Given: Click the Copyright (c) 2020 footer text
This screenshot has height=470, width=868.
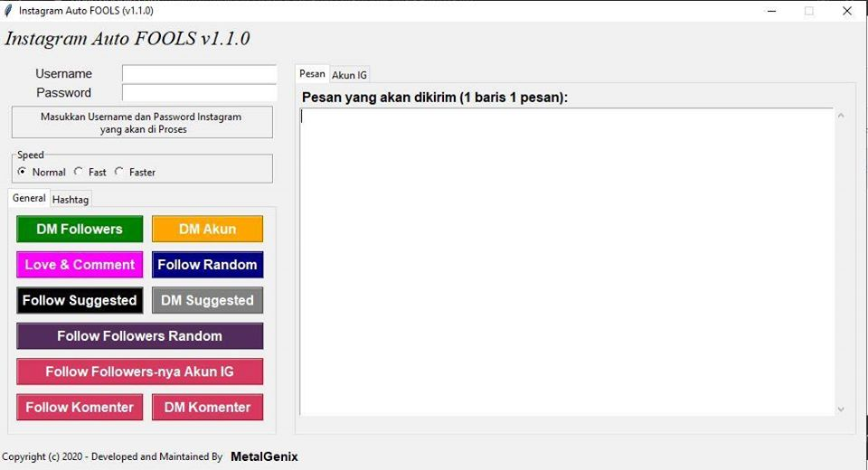Looking at the screenshot, I should point(112,456).
